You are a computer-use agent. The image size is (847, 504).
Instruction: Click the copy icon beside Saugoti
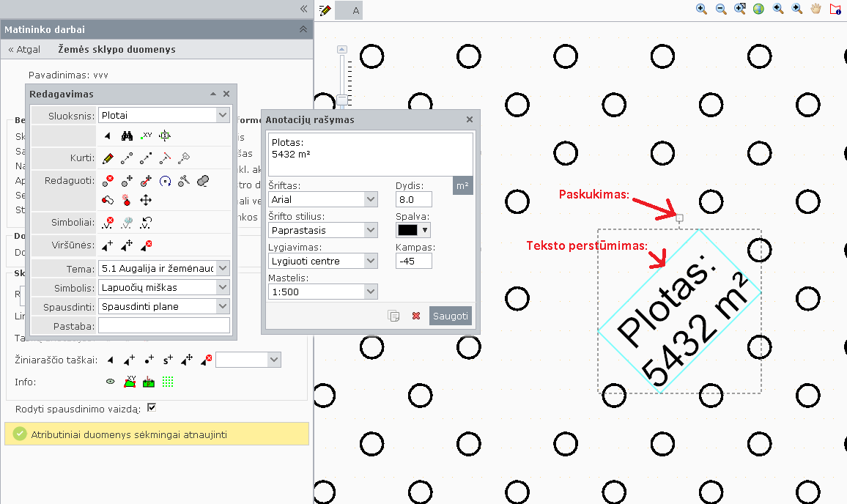tap(393, 316)
